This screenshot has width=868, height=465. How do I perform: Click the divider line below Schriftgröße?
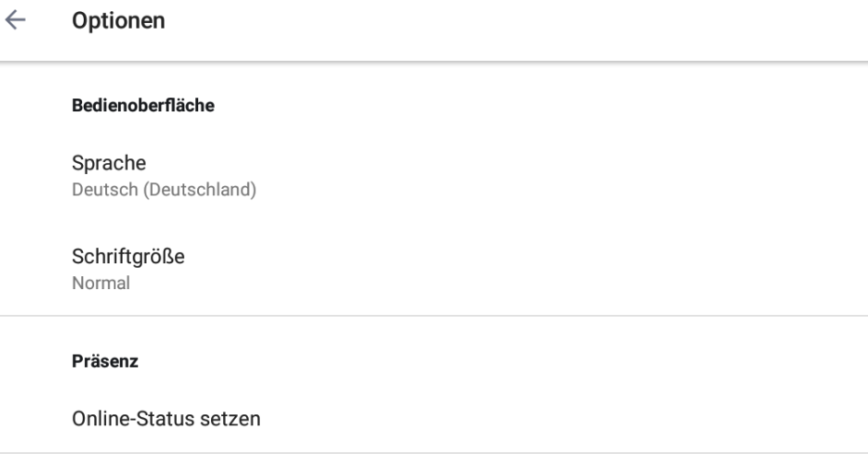[x=434, y=316]
